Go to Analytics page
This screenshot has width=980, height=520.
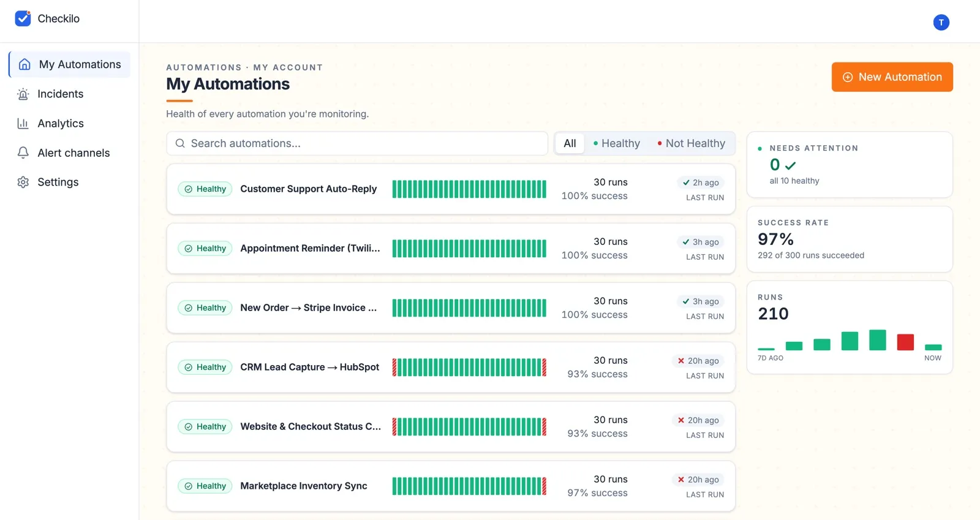coord(69,123)
